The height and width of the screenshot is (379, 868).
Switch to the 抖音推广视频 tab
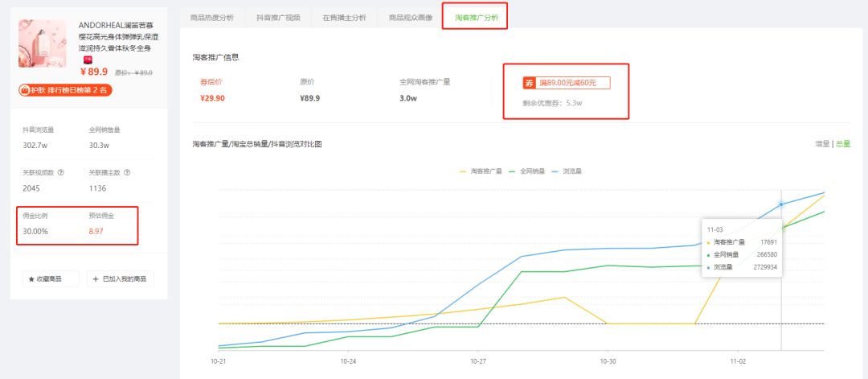[x=278, y=18]
